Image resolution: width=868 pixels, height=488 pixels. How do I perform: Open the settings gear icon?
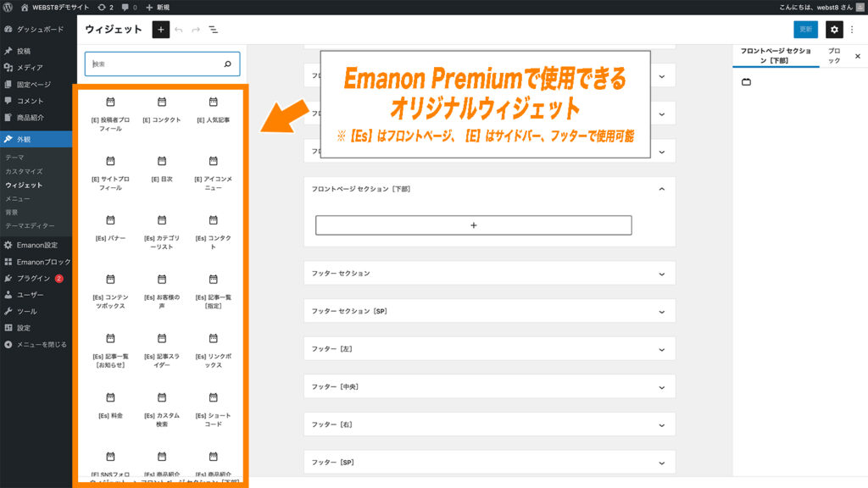click(835, 29)
